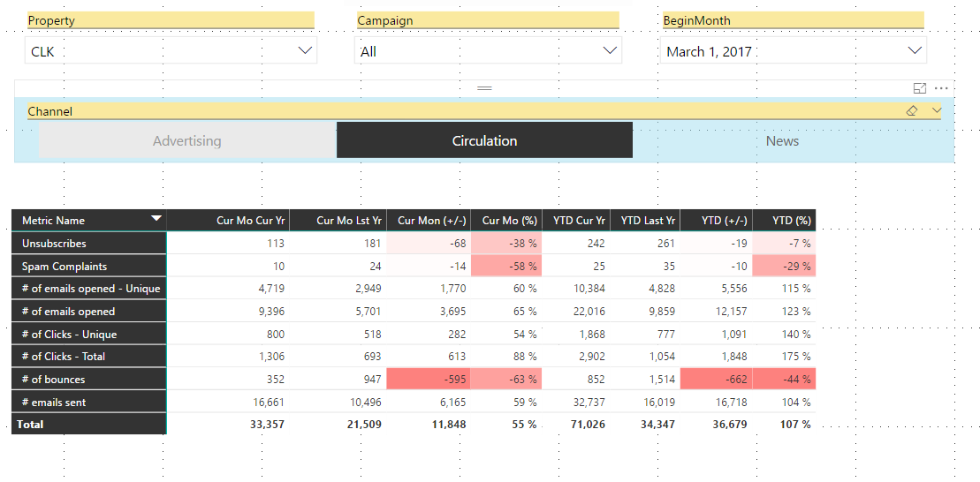Viewport: 980px width, 482px height.
Task: Open the BeginMonth dropdown March 1, 2017
Action: click(x=794, y=50)
